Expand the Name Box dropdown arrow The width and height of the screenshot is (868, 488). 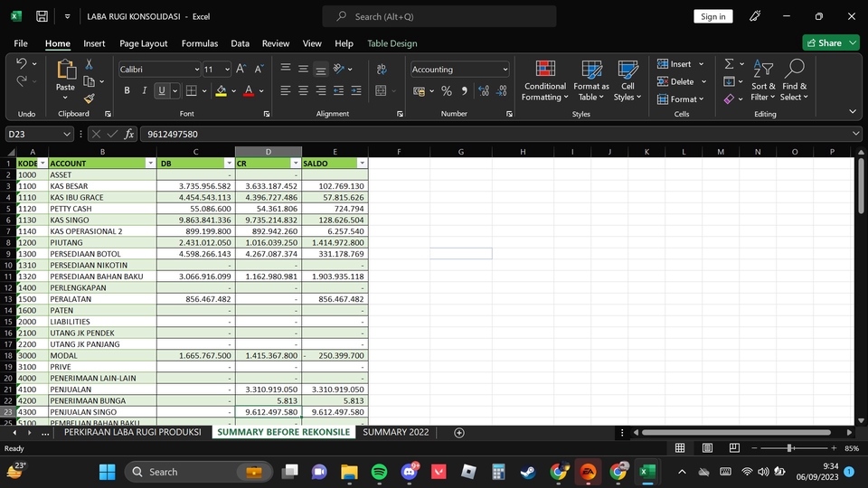click(66, 134)
